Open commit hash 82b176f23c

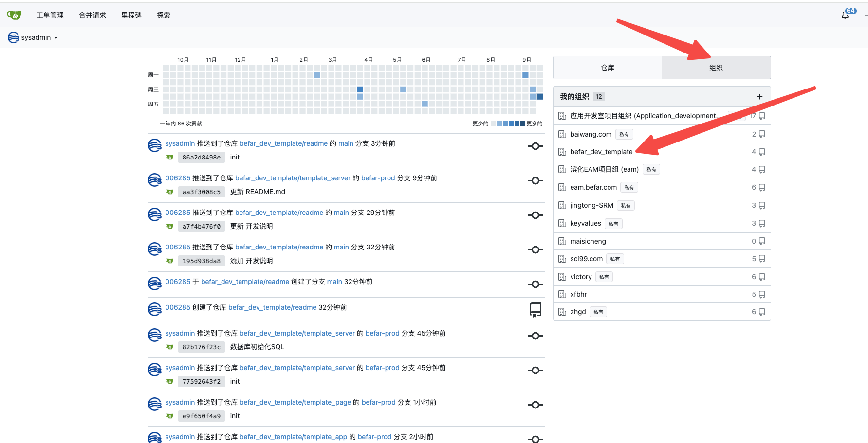(202, 347)
